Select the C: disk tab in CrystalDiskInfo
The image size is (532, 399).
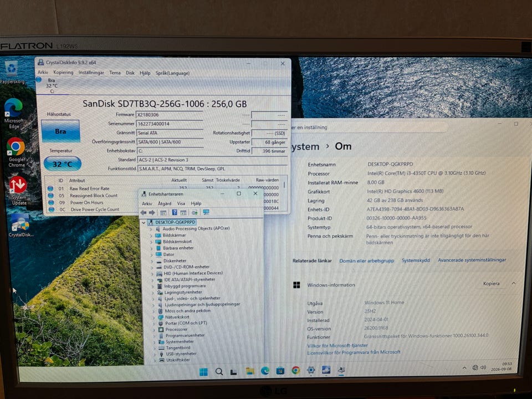click(x=52, y=85)
